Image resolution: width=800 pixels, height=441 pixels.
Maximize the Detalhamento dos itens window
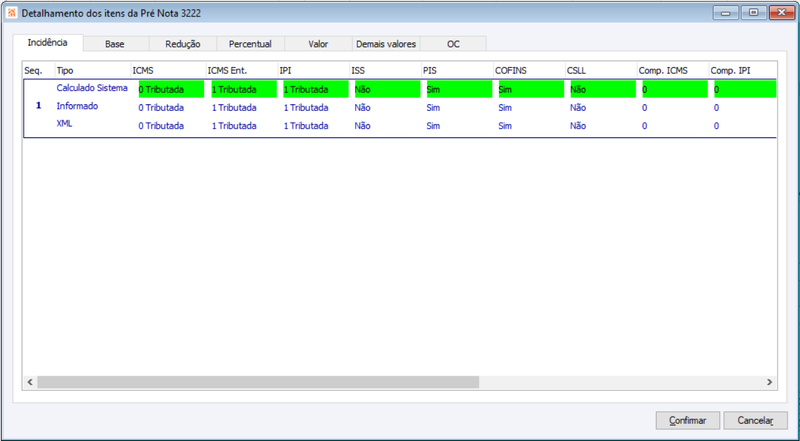point(753,13)
